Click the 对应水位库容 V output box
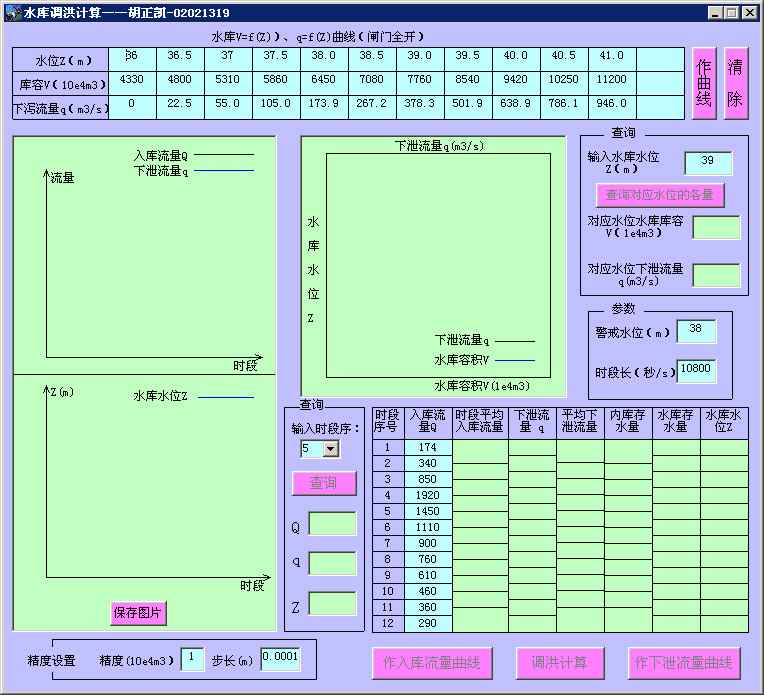 pos(716,228)
